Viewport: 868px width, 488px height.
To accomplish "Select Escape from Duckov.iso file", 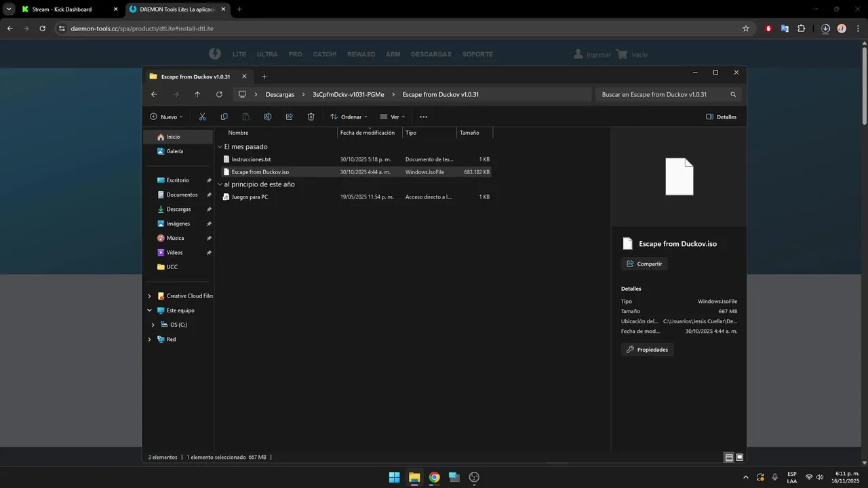I will click(x=357, y=172).
